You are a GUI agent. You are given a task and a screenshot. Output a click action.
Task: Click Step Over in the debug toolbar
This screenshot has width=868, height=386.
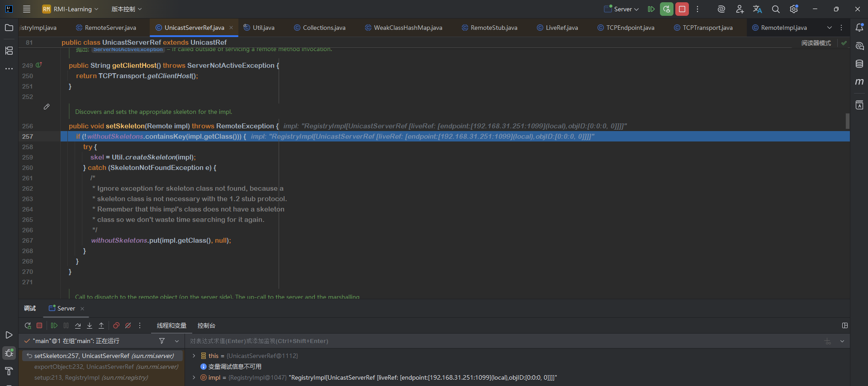tap(78, 325)
